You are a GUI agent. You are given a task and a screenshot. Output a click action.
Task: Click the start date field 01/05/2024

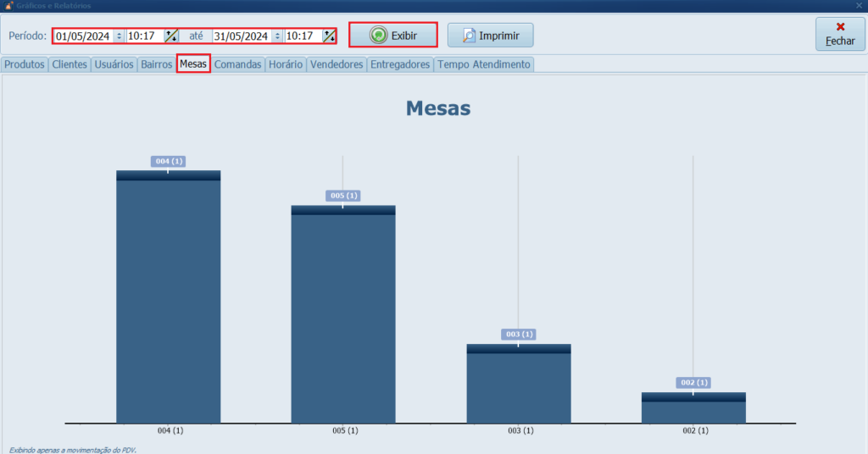pyautogui.click(x=83, y=36)
